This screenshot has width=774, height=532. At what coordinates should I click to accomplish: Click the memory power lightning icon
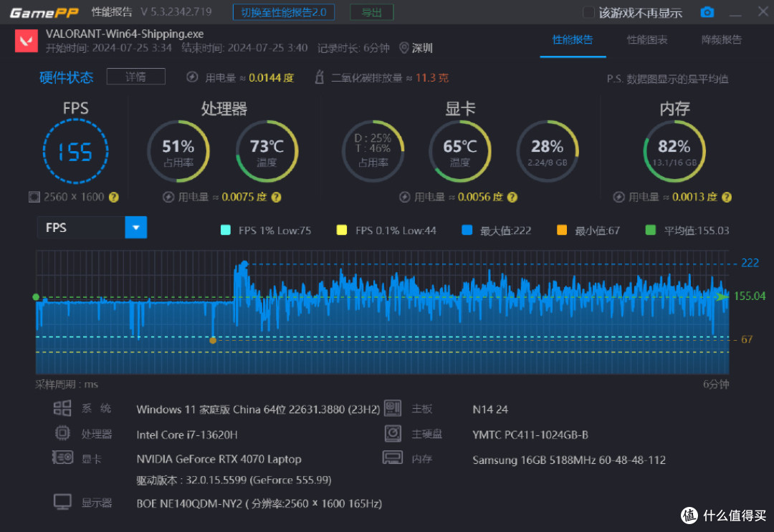(x=618, y=197)
